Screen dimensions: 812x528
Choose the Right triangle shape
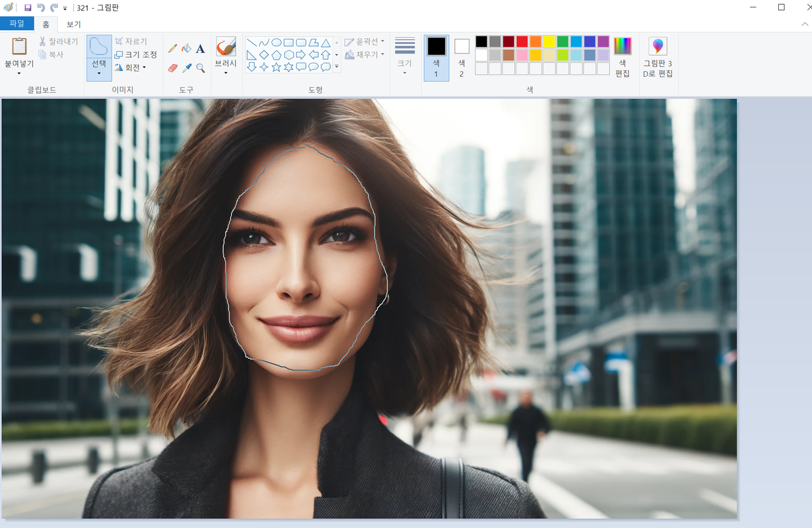pos(252,55)
